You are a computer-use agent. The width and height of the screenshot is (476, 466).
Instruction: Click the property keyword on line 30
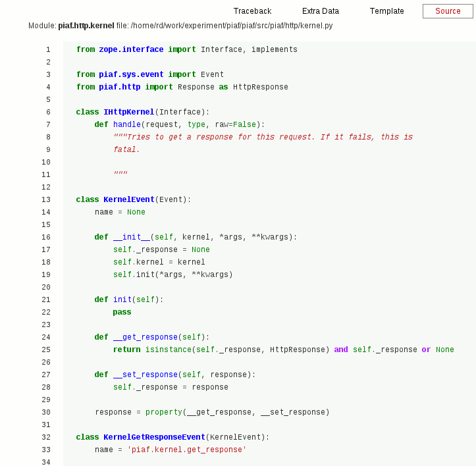pos(163,413)
